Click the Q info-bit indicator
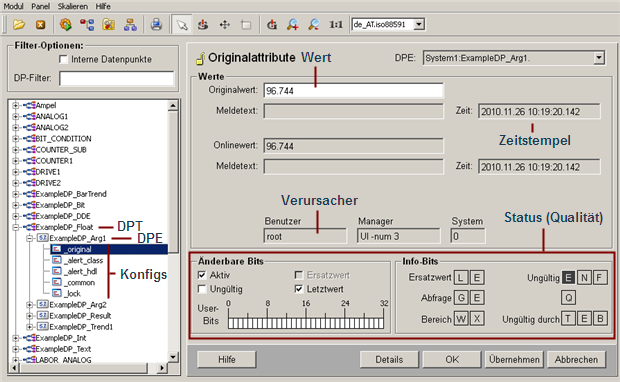Screen dimensions: 620x382 pos(569,298)
